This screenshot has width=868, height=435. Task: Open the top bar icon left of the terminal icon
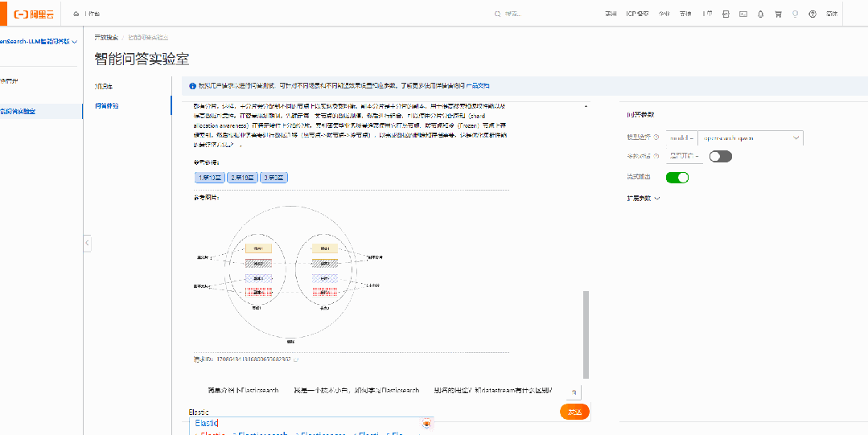point(726,14)
